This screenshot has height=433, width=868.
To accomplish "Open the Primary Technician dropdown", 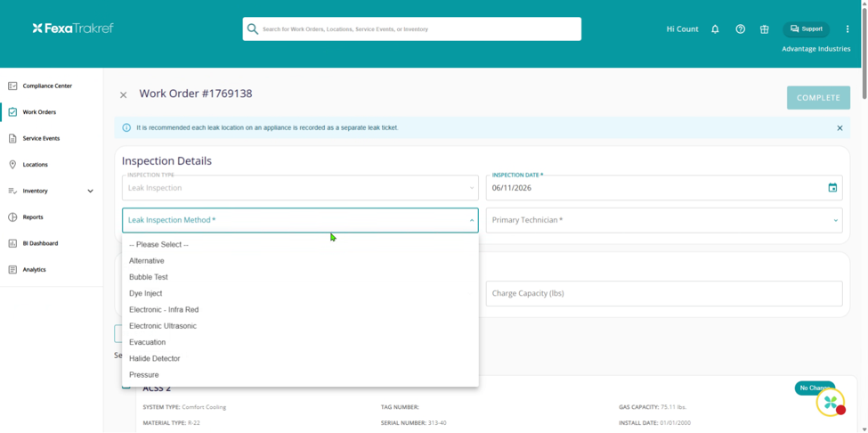I will point(664,220).
